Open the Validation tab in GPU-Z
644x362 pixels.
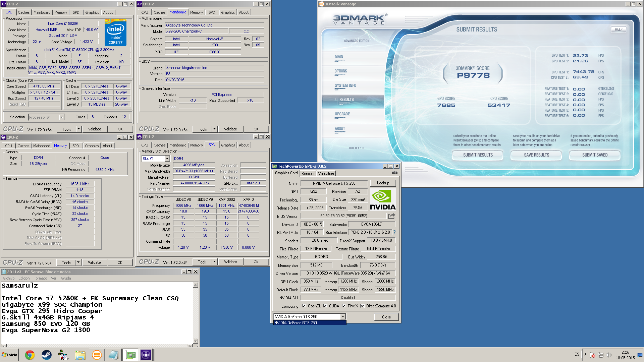326,173
